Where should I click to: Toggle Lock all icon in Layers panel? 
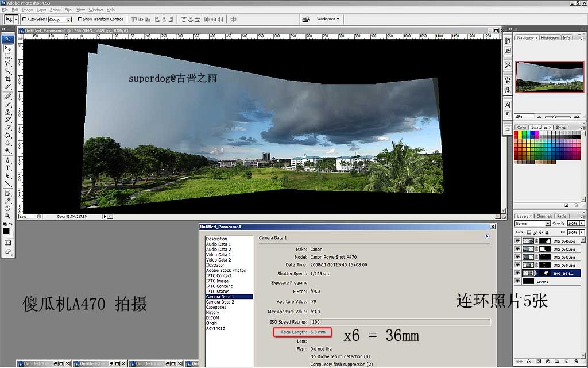pyautogui.click(x=547, y=232)
